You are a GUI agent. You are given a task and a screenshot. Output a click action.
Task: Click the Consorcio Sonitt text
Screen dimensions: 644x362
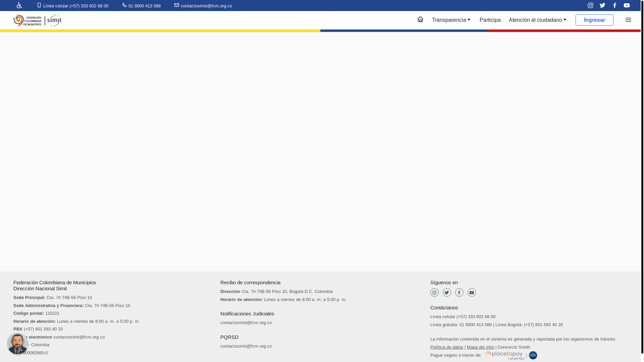(x=514, y=347)
